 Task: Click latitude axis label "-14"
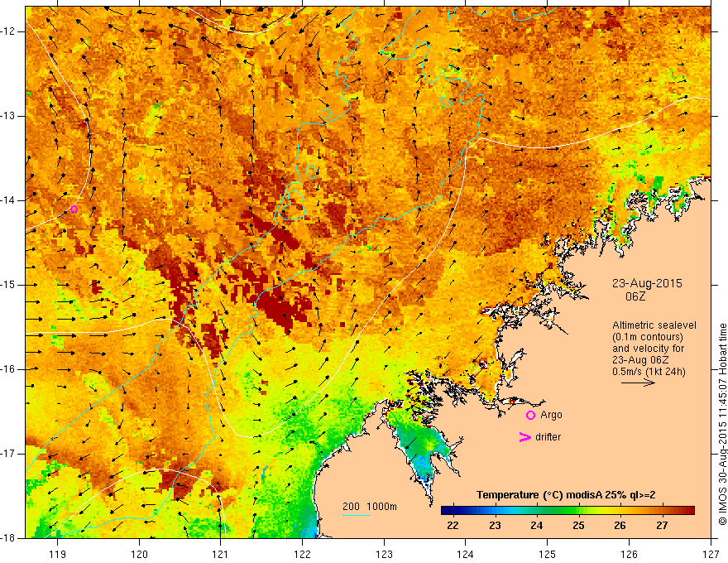[x=8, y=200]
